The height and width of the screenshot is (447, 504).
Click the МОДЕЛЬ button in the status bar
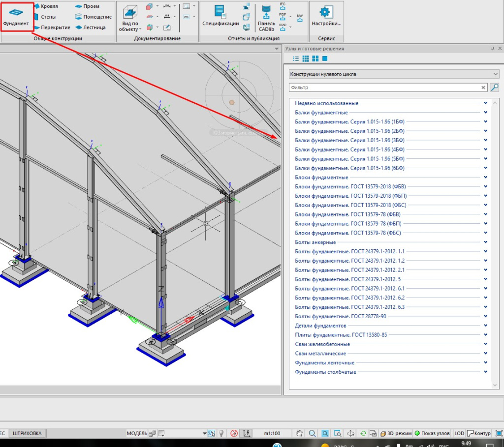[x=137, y=433]
